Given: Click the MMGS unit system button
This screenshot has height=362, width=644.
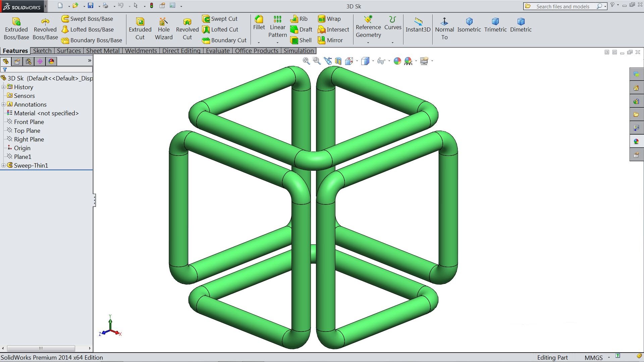Looking at the screenshot, I should tap(593, 357).
